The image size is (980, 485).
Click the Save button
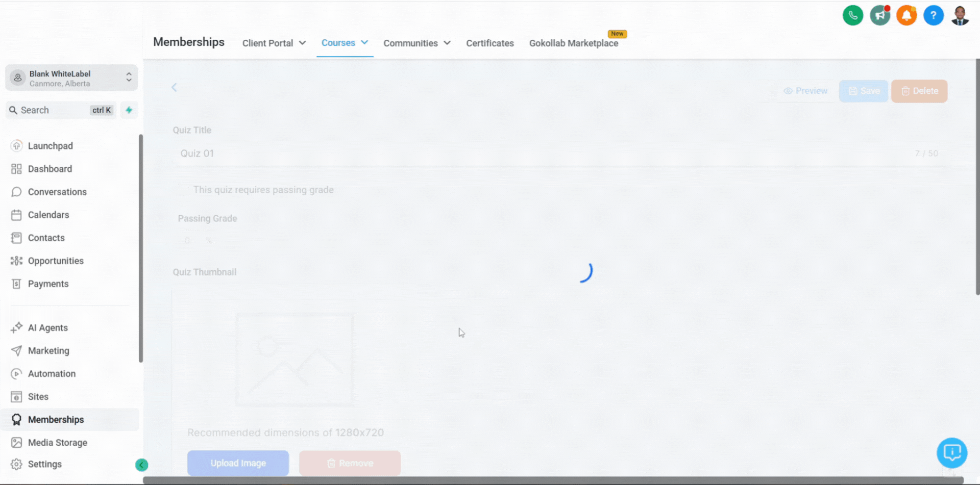click(864, 91)
